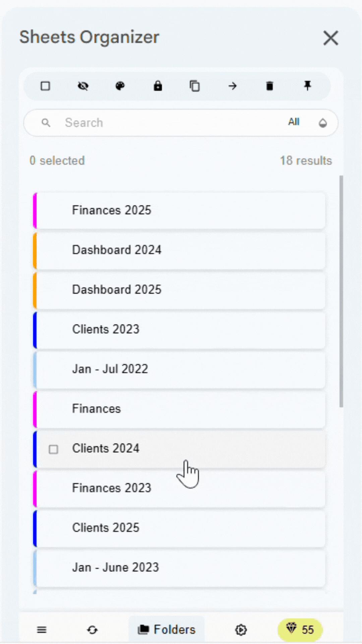The width and height of the screenshot is (362, 644).
Task: Click the magenta color bar on Finances 2023
Action: [35, 488]
